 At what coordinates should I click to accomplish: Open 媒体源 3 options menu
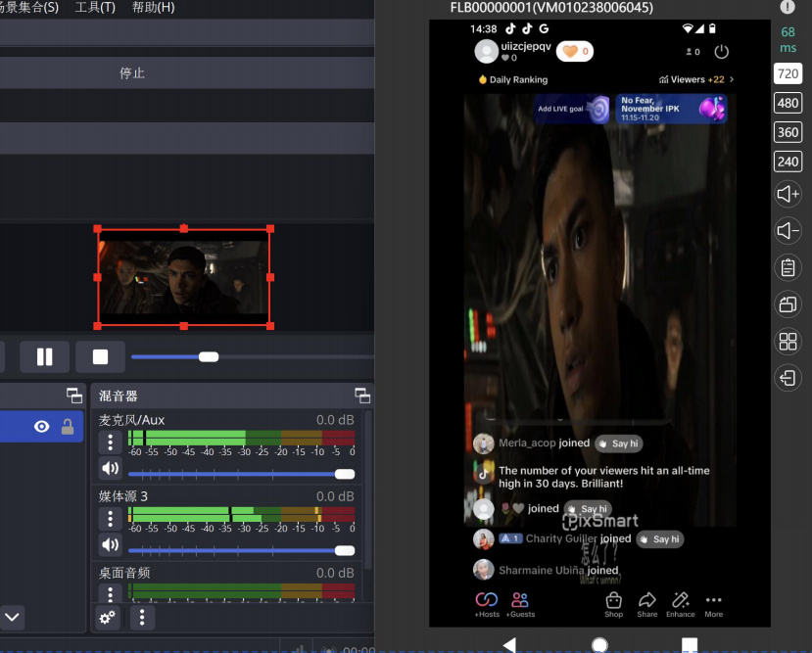pos(111,519)
